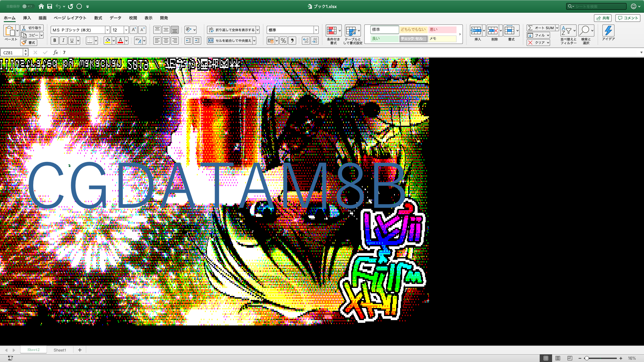Align text to the top

[x=157, y=30]
